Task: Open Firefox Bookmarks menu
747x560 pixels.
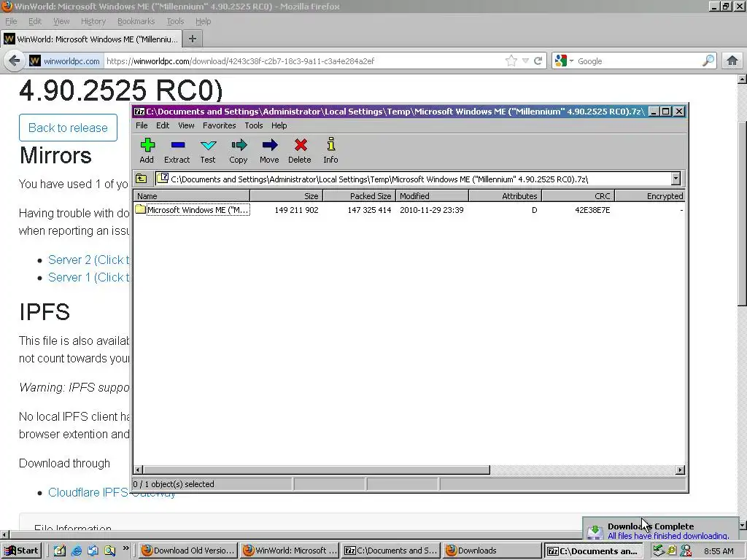Action: pos(136,21)
